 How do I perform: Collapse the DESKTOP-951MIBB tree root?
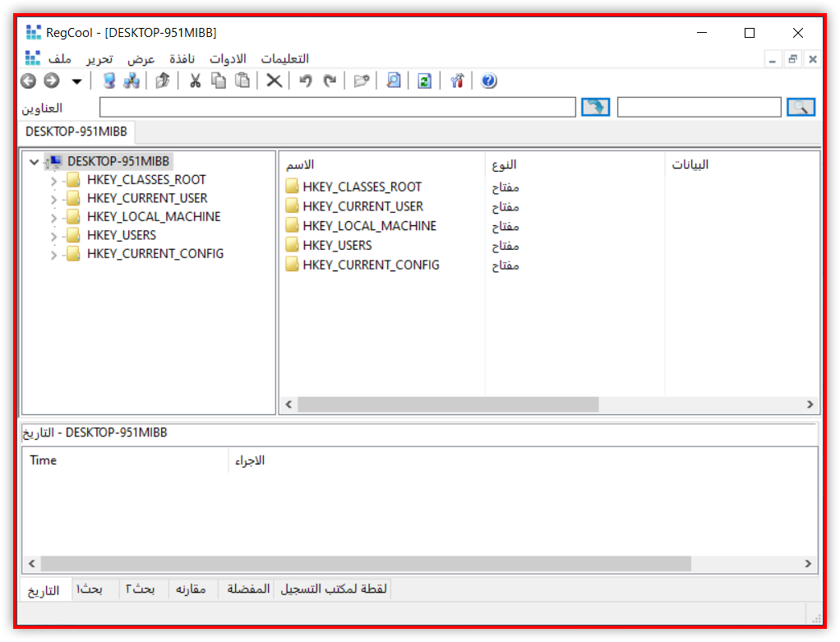[x=35, y=162]
